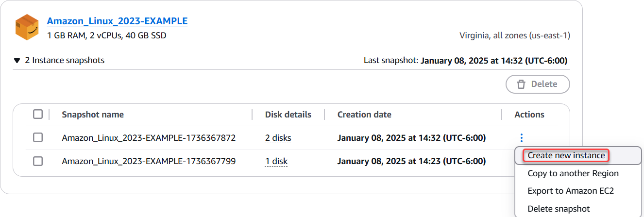Viewport: 644px width, 217px height.
Task: Sort by Snapshot name column header
Action: tap(93, 115)
